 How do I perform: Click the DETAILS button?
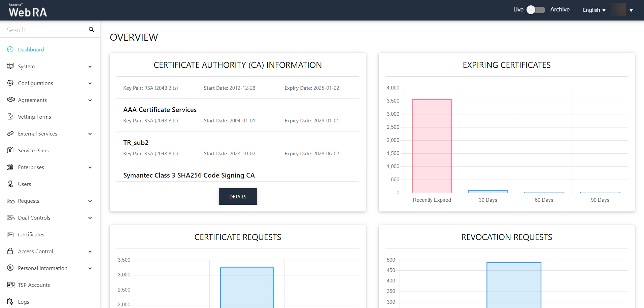coord(238,196)
